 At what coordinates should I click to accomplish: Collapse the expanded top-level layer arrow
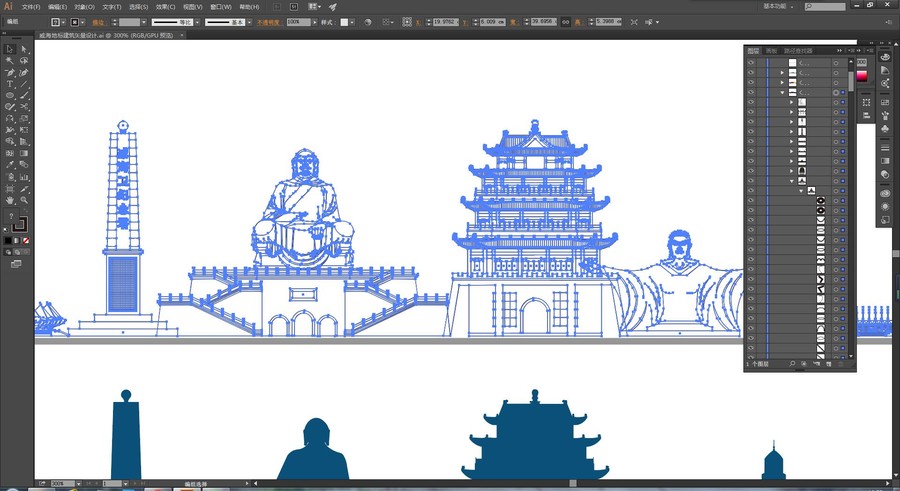pyautogui.click(x=782, y=92)
